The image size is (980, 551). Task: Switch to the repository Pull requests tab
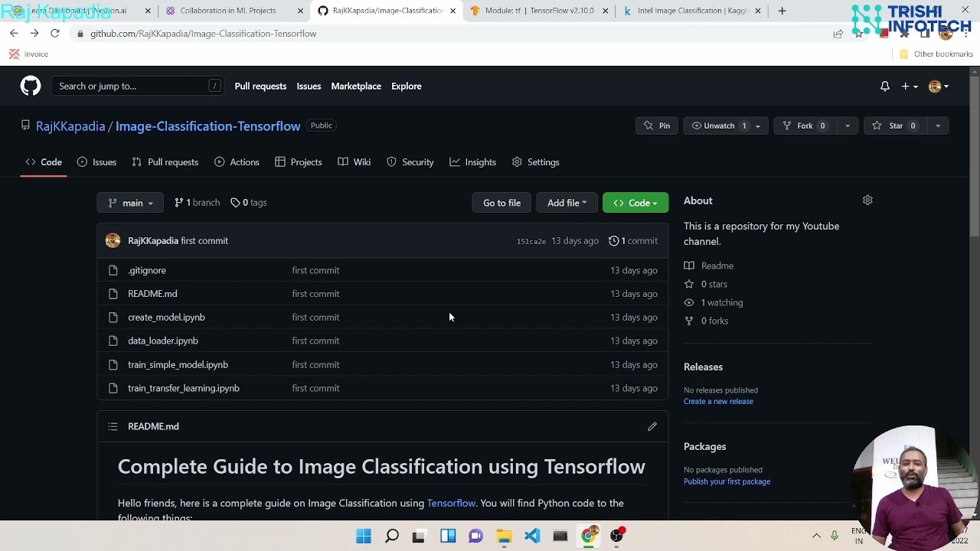[x=165, y=162]
